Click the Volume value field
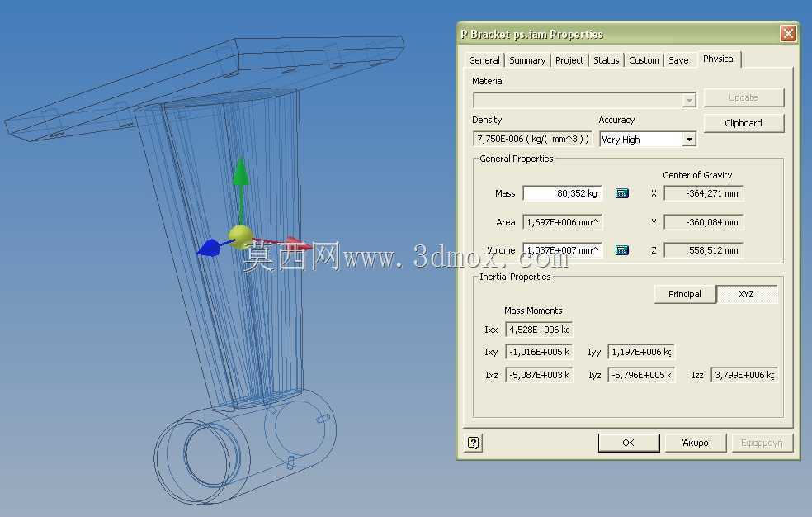812x517 pixels. pyautogui.click(x=563, y=250)
